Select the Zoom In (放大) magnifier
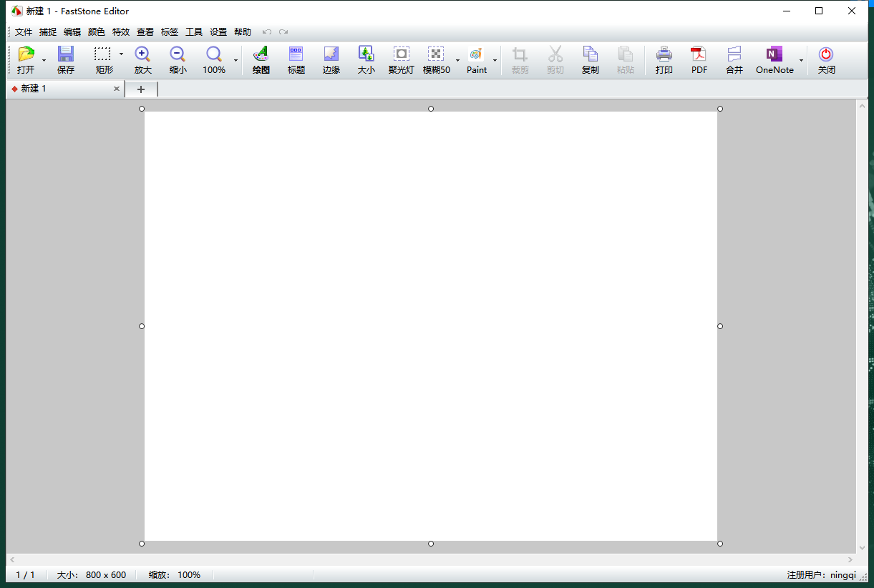The width and height of the screenshot is (874, 588). click(x=142, y=59)
